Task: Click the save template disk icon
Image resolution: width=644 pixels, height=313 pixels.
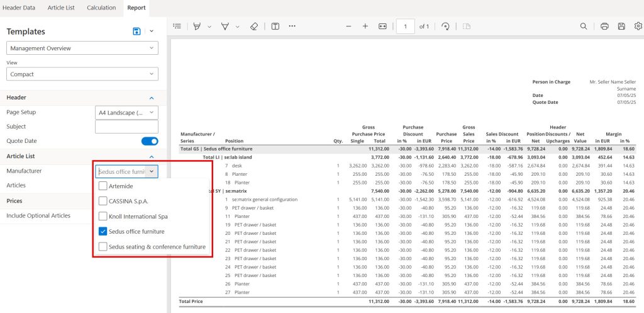Action: (x=136, y=31)
